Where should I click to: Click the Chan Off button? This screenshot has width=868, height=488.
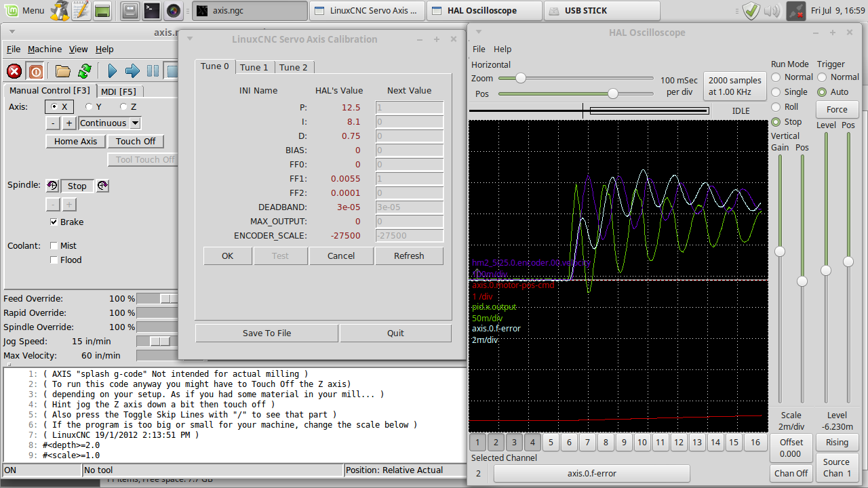[791, 474]
